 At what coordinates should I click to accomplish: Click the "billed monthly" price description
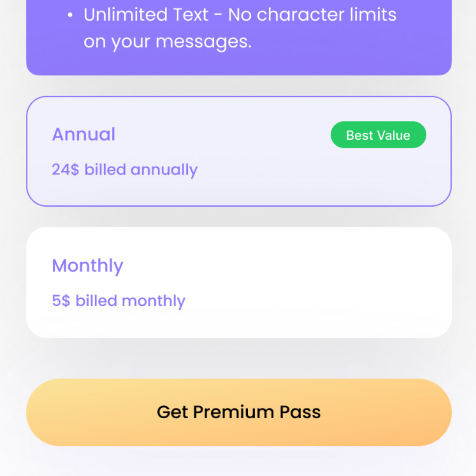[130, 301]
